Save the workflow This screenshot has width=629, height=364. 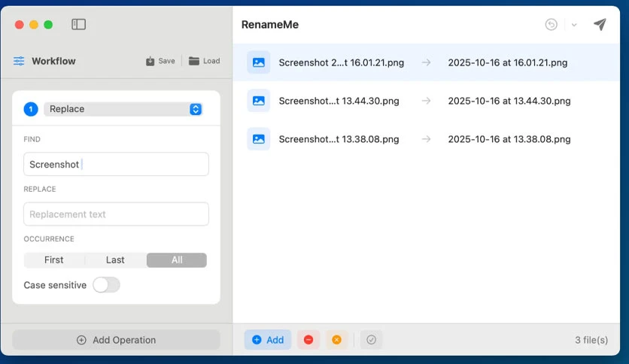pos(160,61)
